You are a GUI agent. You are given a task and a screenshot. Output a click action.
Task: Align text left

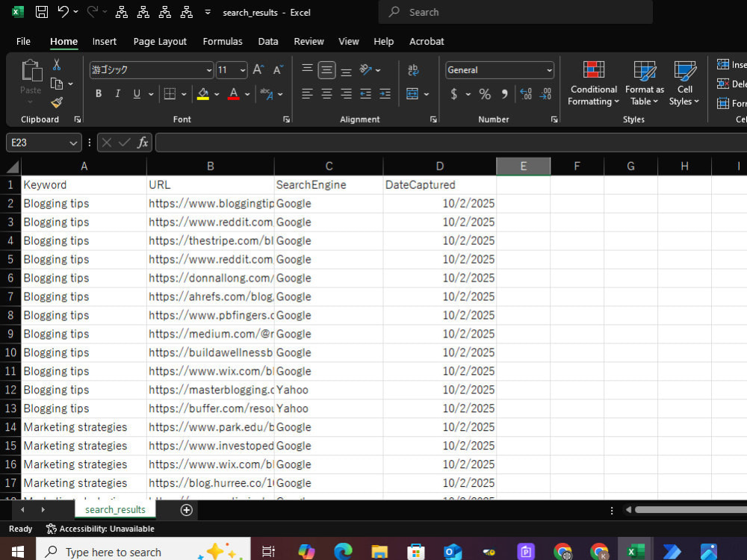307,94
